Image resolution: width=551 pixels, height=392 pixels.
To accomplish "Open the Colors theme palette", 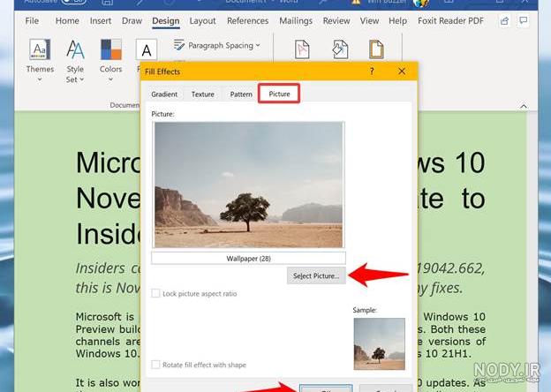I will point(110,49).
